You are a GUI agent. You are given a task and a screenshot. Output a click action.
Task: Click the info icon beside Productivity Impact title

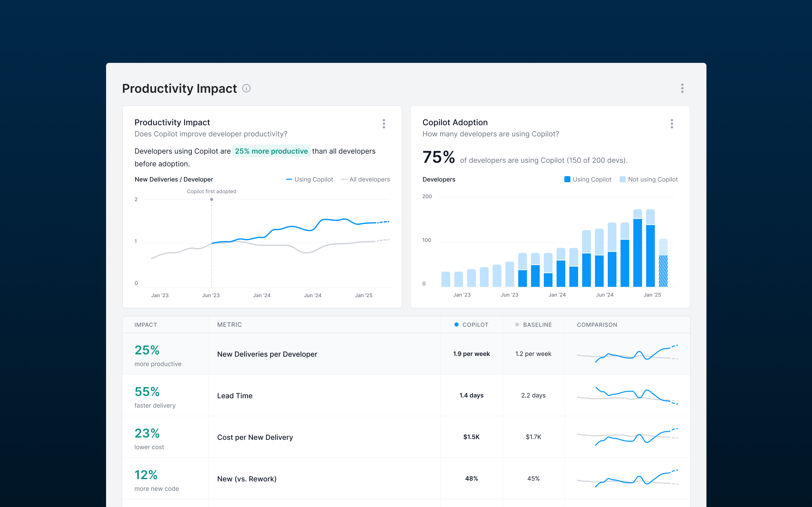[x=246, y=88]
